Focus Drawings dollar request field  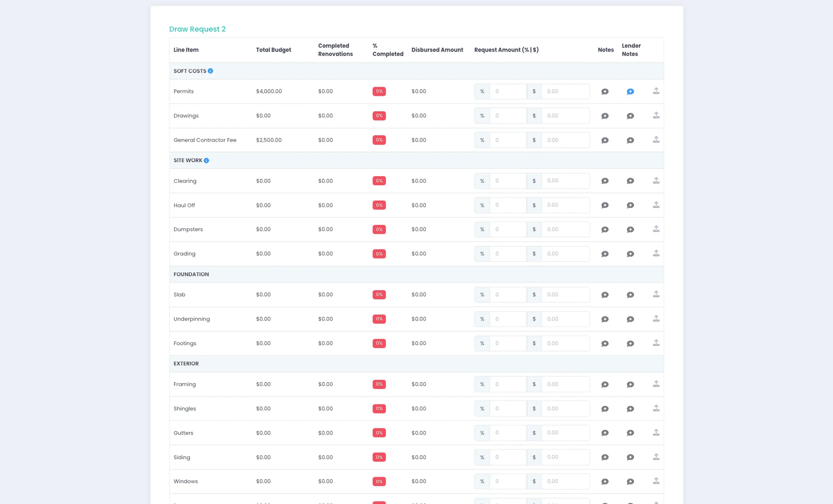[x=565, y=116]
